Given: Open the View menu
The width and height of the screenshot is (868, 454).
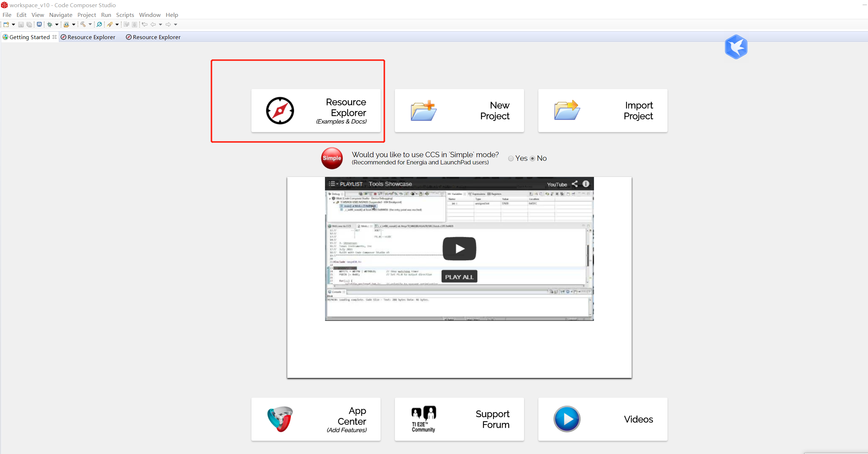Looking at the screenshot, I should coord(38,15).
